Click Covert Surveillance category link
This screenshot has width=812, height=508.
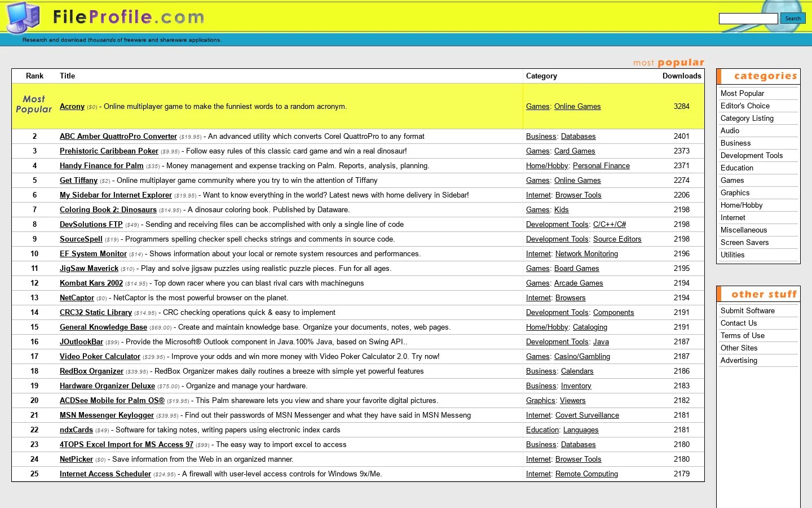point(587,415)
